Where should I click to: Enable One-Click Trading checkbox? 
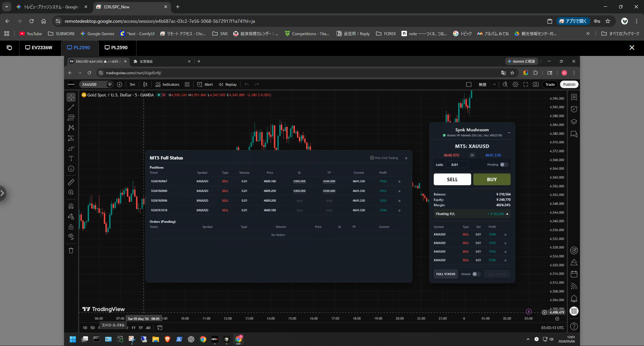372,158
